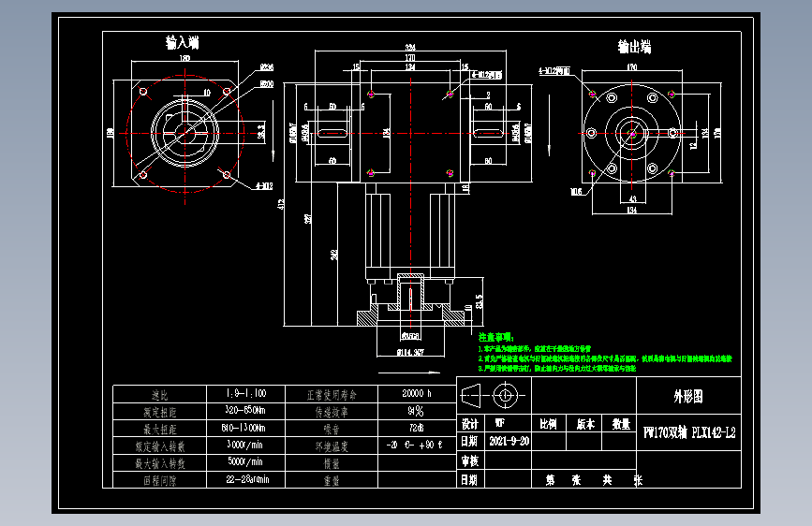Screen dimensions: 812x526
Task: Select the 正常使用寿命 label
Action: (332, 396)
